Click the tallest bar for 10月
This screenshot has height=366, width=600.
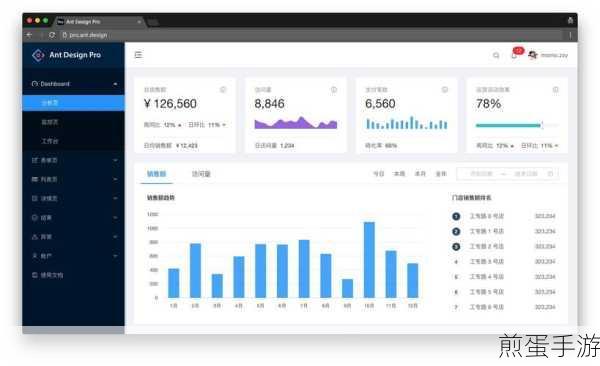[369, 260]
